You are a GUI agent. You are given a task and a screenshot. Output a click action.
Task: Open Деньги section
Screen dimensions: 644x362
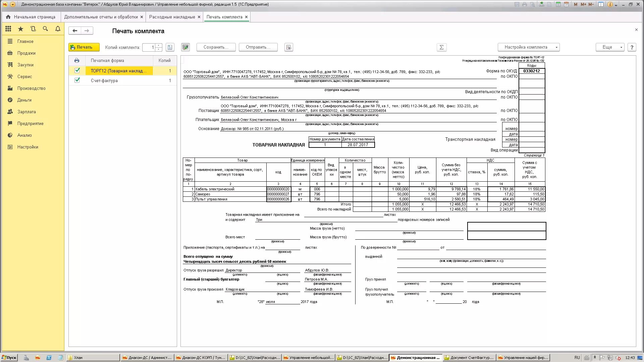[x=24, y=100]
